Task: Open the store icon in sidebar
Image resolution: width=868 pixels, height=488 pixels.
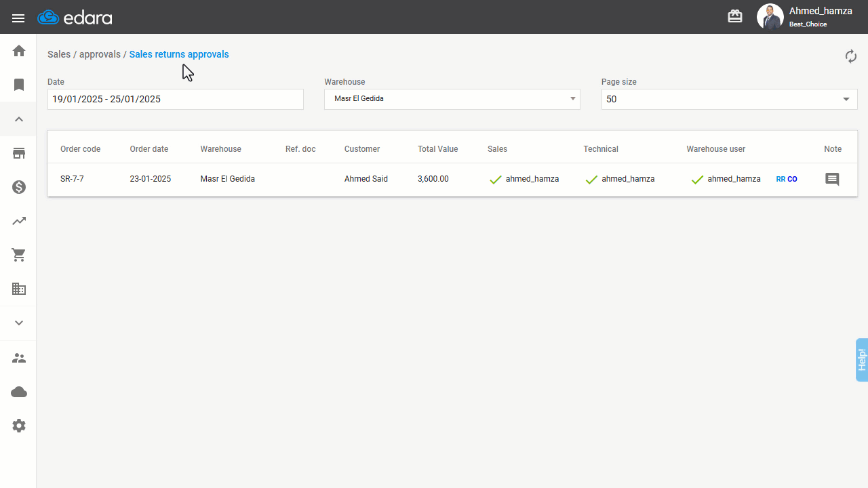Action: click(x=19, y=153)
